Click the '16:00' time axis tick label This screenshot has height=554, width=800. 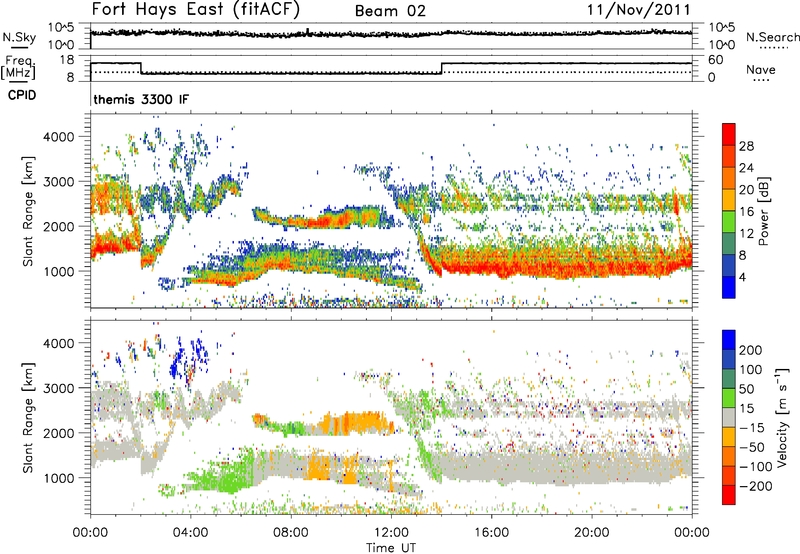(491, 532)
